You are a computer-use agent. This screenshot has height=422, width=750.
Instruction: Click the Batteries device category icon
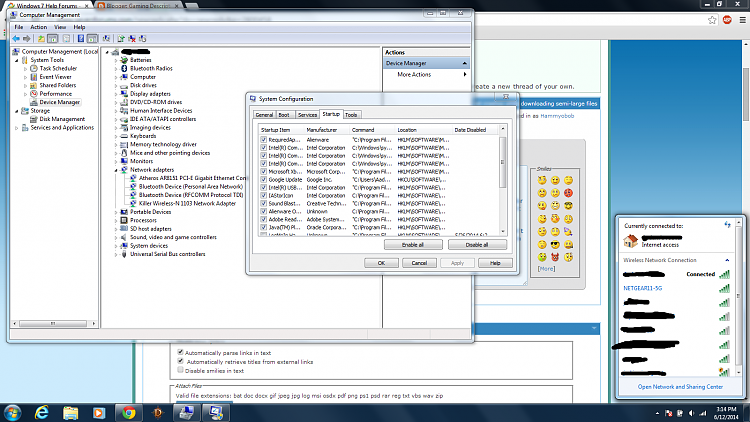[124, 60]
